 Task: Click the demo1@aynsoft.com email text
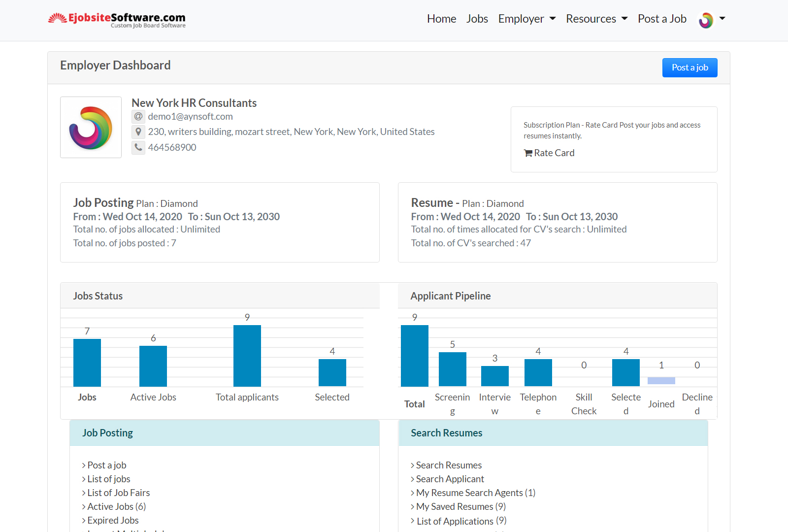pyautogui.click(x=190, y=116)
